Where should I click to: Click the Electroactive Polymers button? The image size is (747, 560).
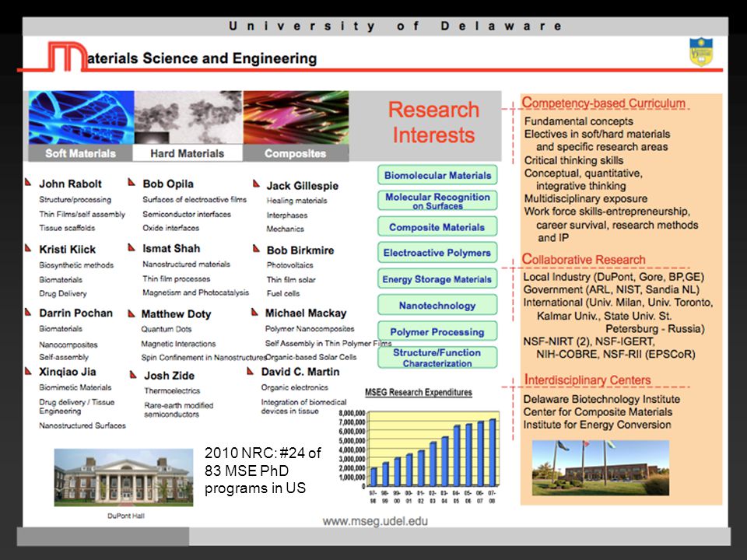pyautogui.click(x=437, y=252)
